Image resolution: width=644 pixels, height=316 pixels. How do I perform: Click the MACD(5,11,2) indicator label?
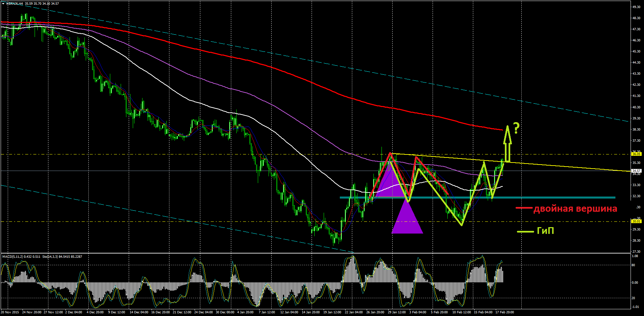pos(13,257)
